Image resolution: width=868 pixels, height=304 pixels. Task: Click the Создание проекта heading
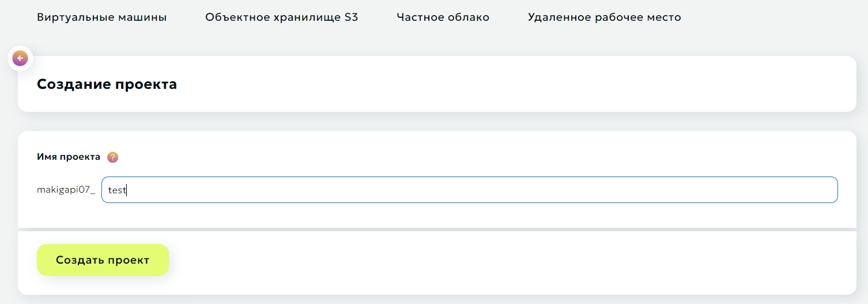pos(107,84)
